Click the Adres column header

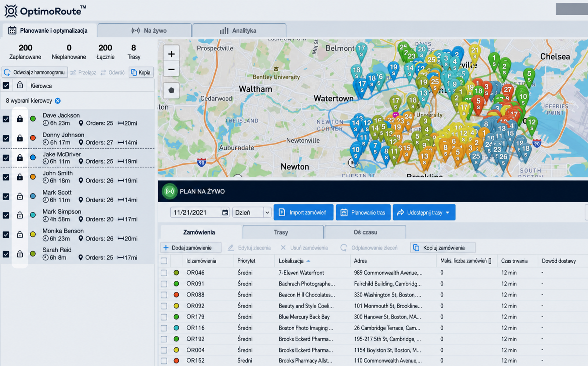click(x=361, y=261)
